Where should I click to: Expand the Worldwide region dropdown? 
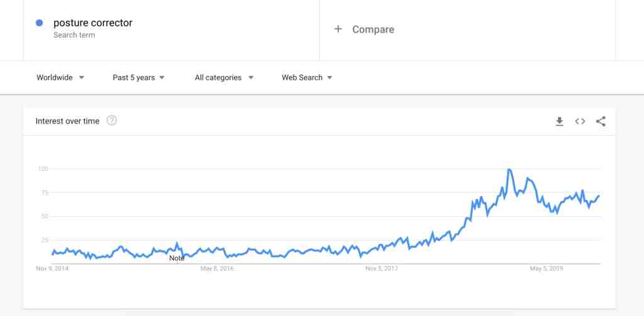60,77
